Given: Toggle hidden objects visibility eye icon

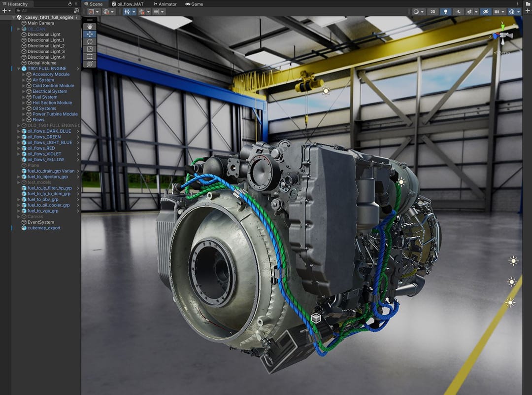Looking at the screenshot, I should pyautogui.click(x=486, y=11).
